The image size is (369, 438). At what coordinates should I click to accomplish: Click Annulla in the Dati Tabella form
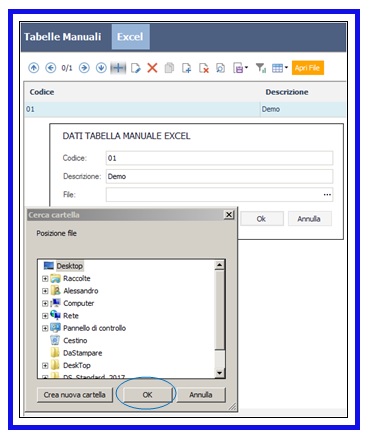(309, 219)
